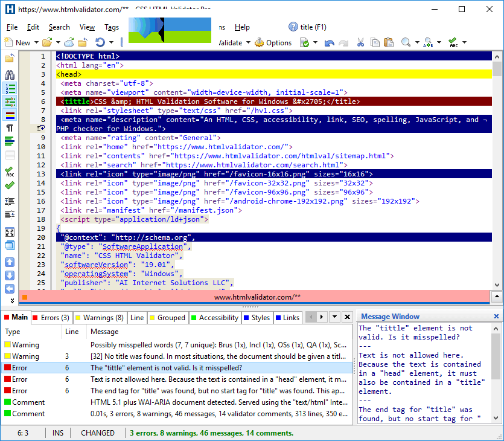504x441 pixels.
Task: Switch to the Warnings (8) tab
Action: coord(100,318)
